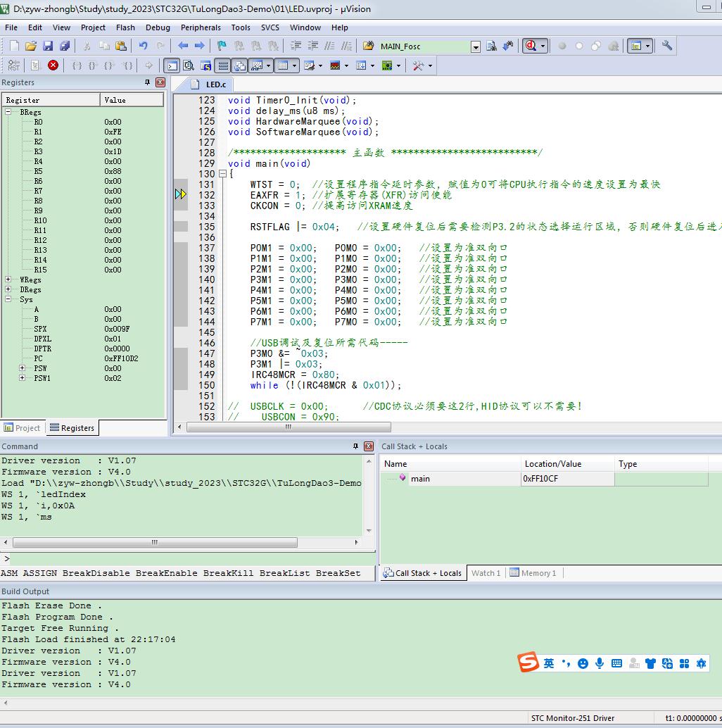Run the program with the Run icon
Image resolution: width=722 pixels, height=728 pixels.
coord(35,65)
